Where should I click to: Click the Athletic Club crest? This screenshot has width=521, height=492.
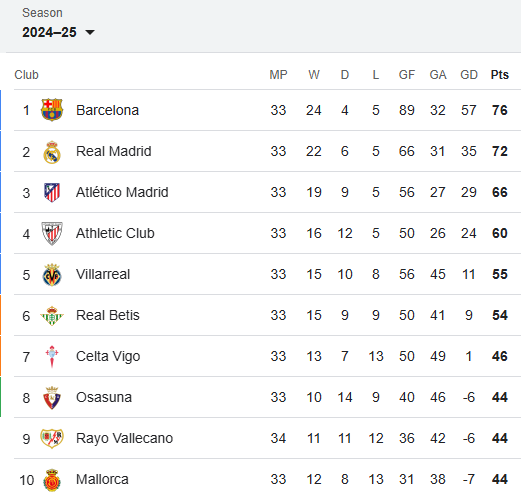(x=52, y=233)
